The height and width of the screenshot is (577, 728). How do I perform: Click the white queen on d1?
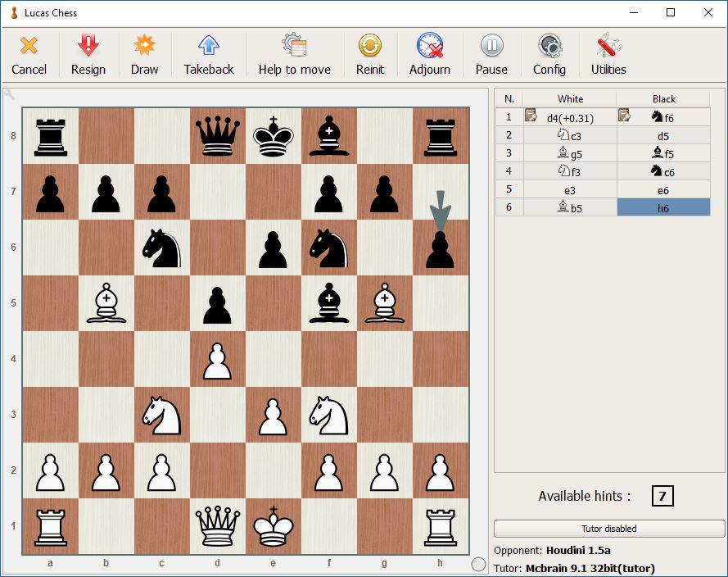pos(218,526)
